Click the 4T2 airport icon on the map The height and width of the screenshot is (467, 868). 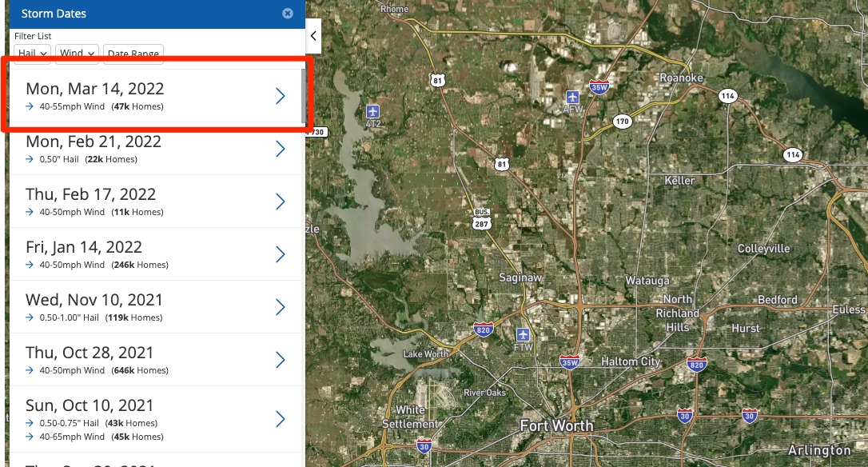tap(372, 111)
